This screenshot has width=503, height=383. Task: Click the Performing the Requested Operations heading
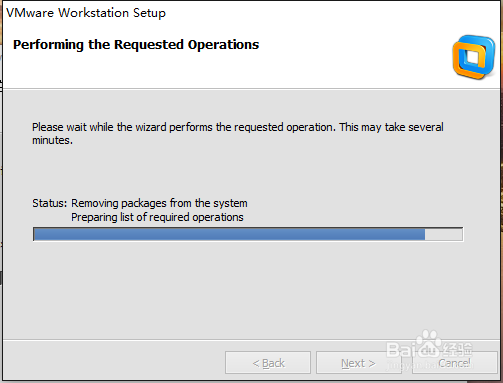point(136,45)
